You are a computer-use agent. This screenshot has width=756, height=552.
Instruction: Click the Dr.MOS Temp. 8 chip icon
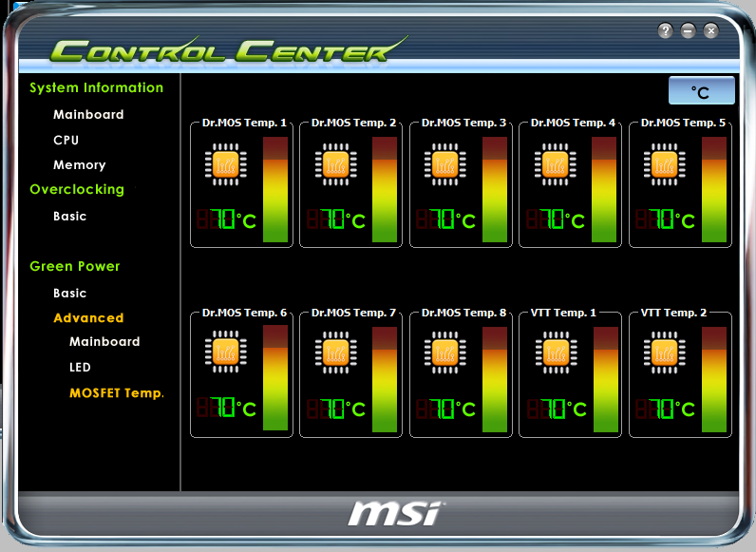[x=445, y=352]
